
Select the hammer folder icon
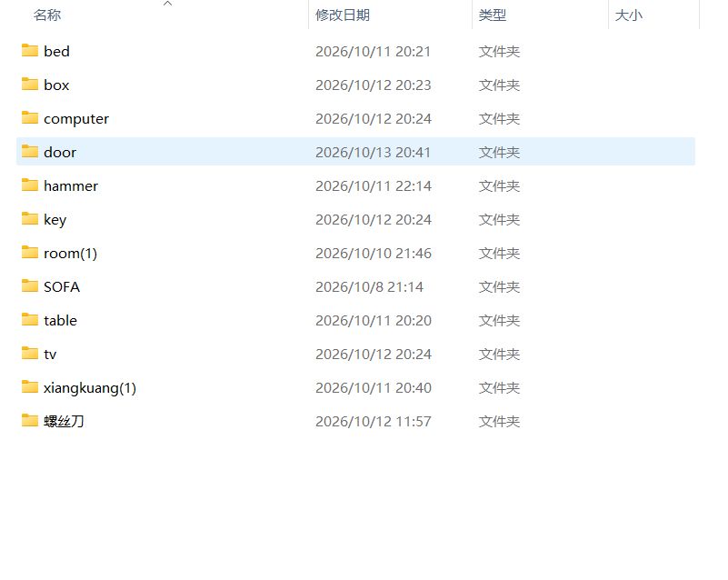coord(30,185)
